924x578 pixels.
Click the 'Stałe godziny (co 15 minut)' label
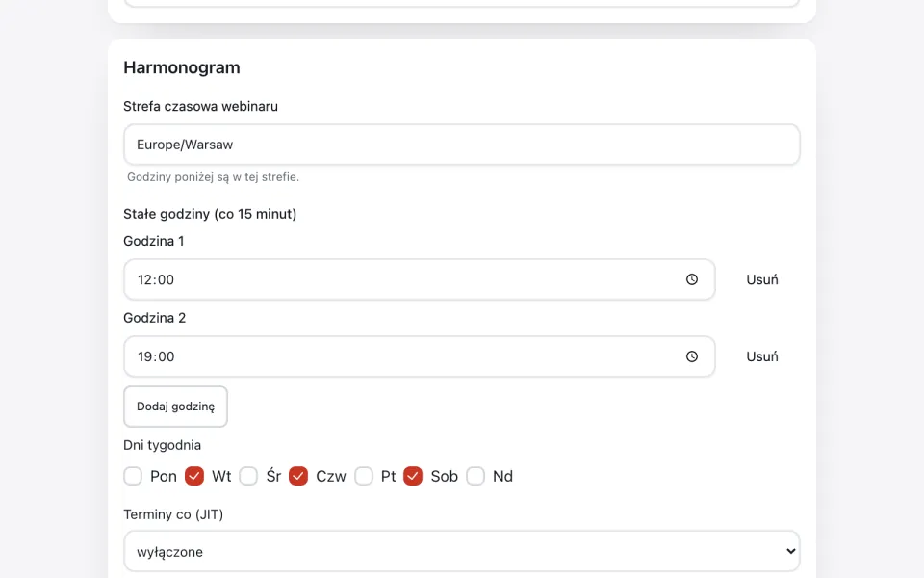click(x=210, y=214)
